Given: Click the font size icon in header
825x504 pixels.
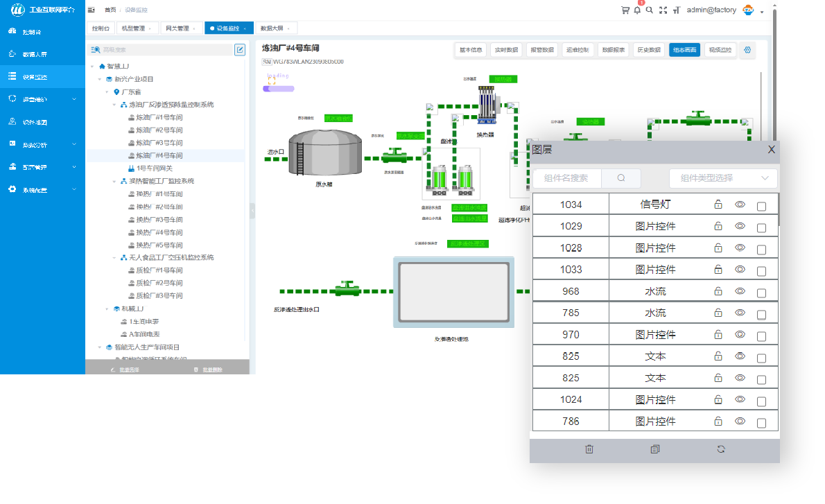Looking at the screenshot, I should coord(676,10).
